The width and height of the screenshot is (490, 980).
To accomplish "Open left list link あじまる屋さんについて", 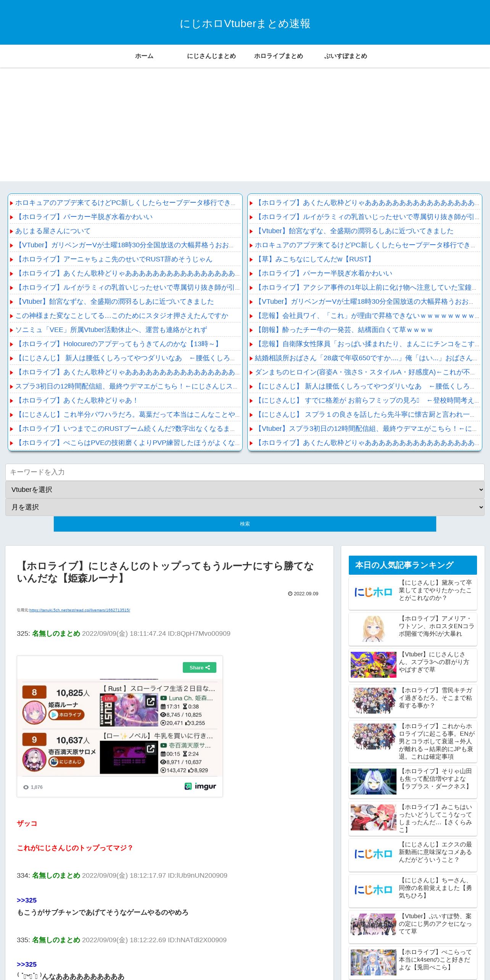I will click(53, 231).
